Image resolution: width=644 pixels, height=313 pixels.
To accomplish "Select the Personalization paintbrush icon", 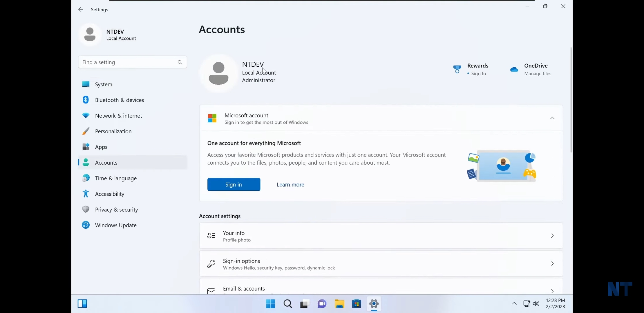I will point(86,131).
